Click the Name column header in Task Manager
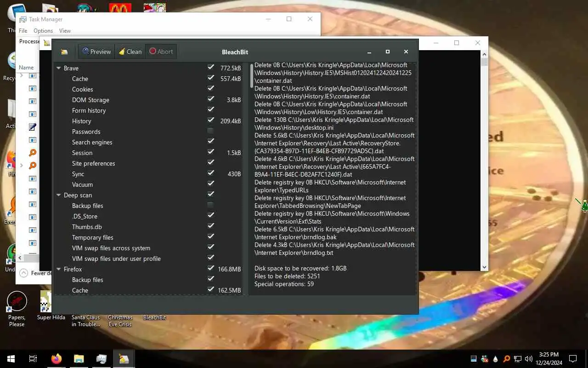Screen dimensions: 588x368 click(26, 67)
